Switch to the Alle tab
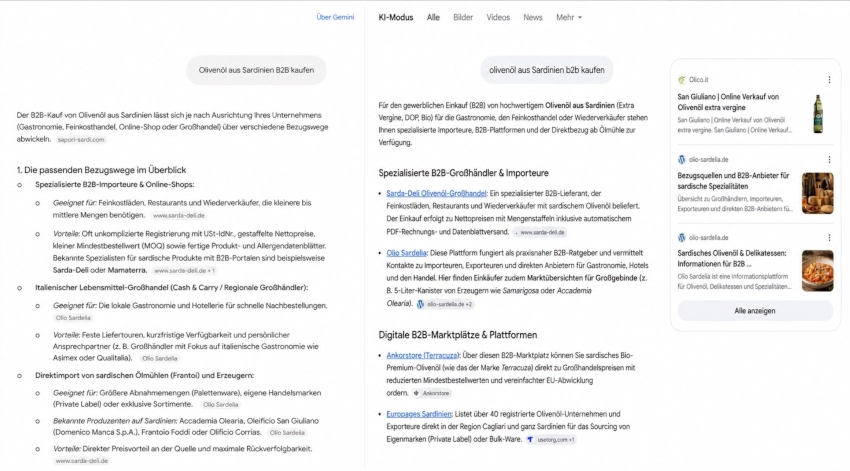850x471 pixels. coord(433,17)
